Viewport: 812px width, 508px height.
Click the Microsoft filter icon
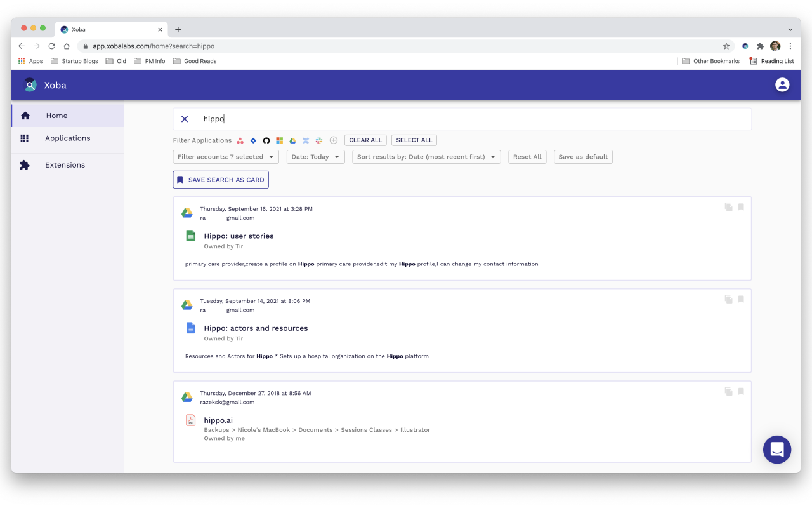(x=279, y=140)
